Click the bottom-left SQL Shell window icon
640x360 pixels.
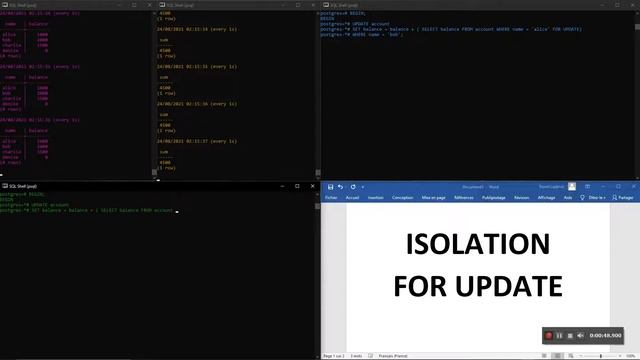tap(5, 186)
